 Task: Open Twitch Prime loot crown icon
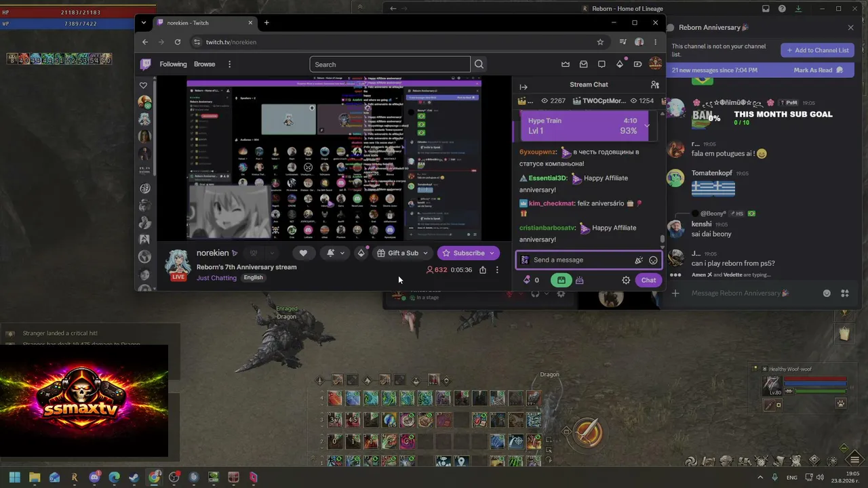pyautogui.click(x=566, y=64)
